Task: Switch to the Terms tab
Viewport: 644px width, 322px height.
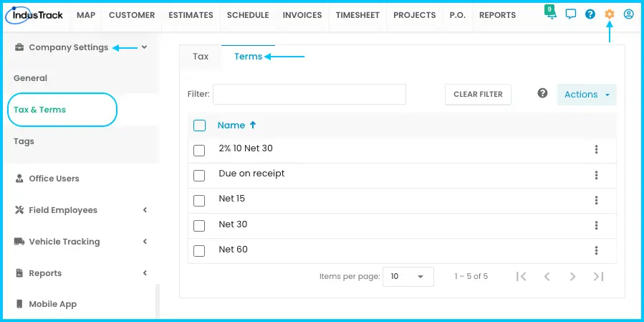Action: coord(248,57)
